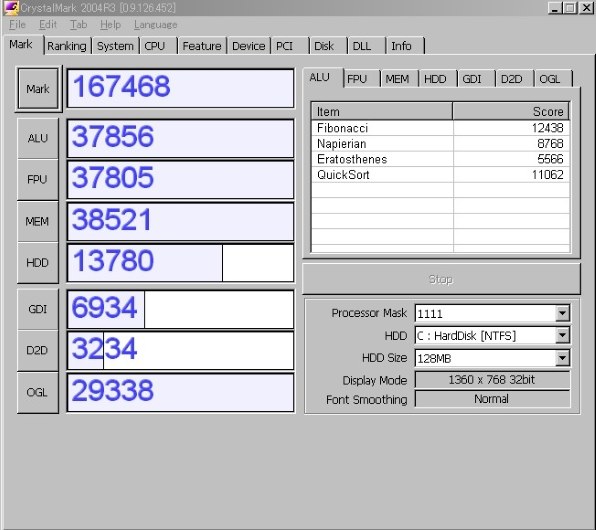596x530 pixels.
Task: Open the HDD drive selection dropdown
Action: point(562,336)
